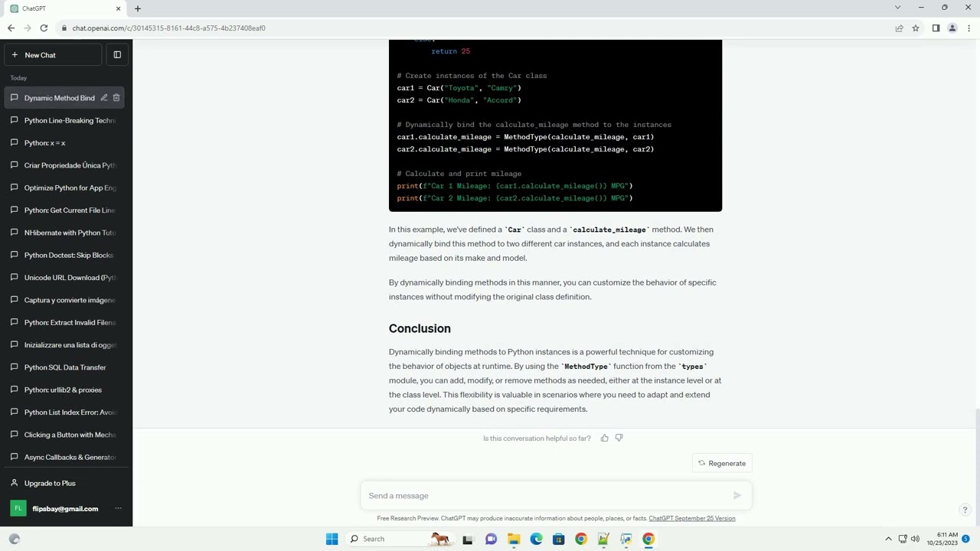View site information lock icon
This screenshot has width=980, height=551.
point(63,28)
